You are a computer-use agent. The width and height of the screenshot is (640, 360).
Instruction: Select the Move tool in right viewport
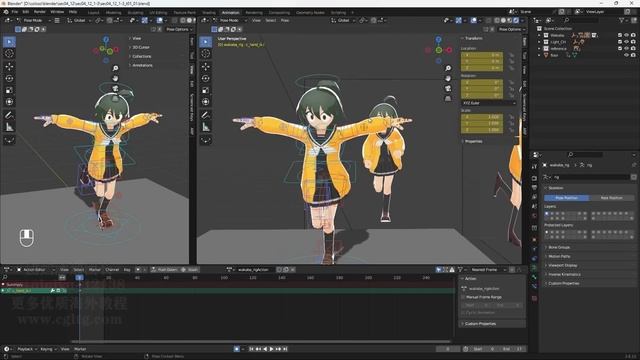tap(206, 66)
